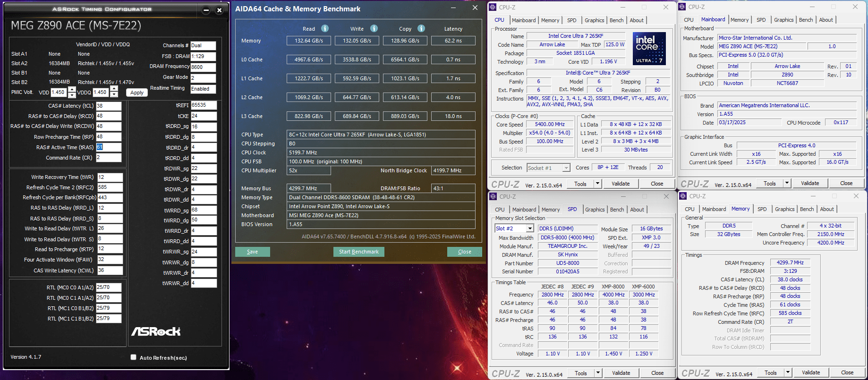Screen dimensions: 868x380
Task: Click the Realtime Timing Enabled field
Action: pos(203,89)
